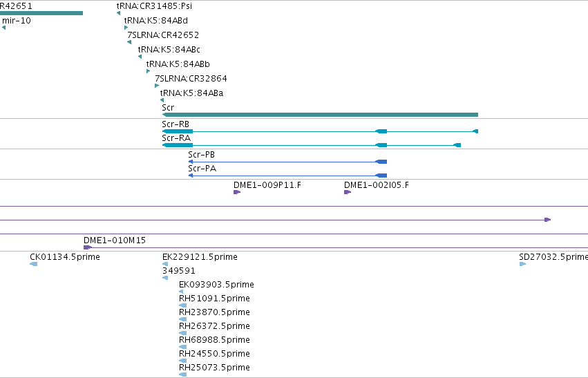
Task: Click the RH51091.5prime EST label
Action: pyautogui.click(x=214, y=298)
